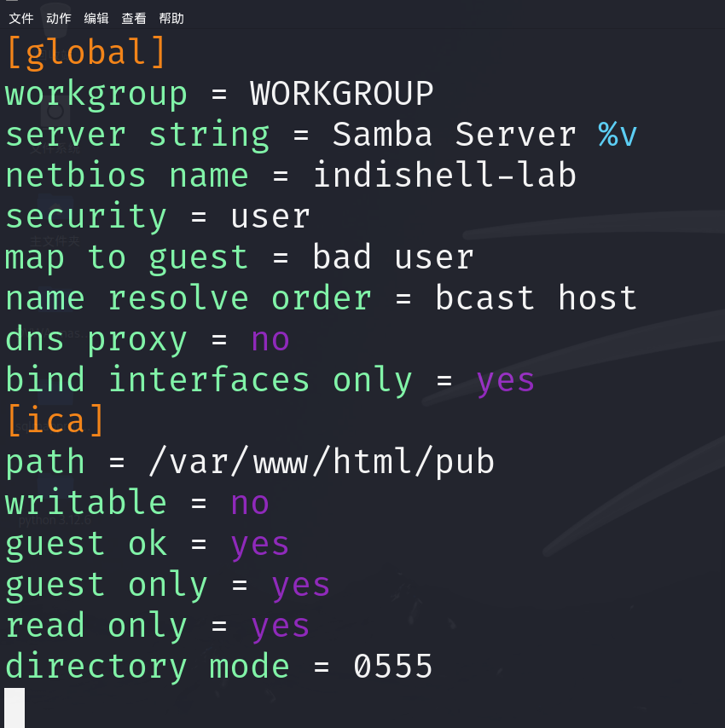Click the 'indishell-lab' value
Screen dimensions: 725x728
click(444, 175)
